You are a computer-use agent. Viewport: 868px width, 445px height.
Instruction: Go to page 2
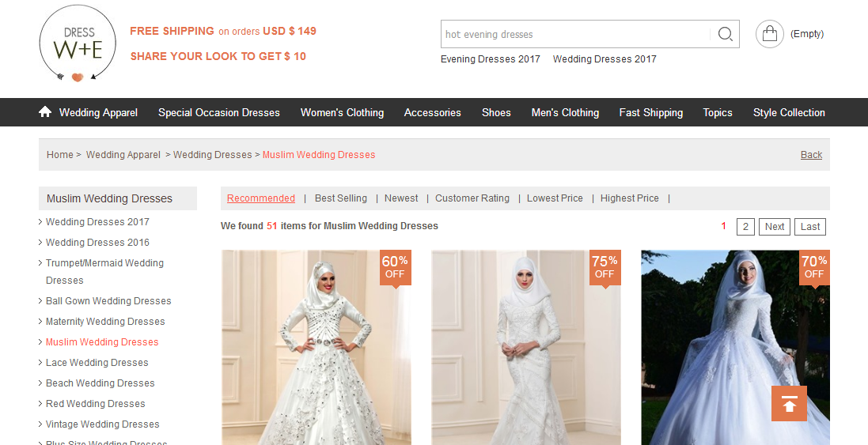pyautogui.click(x=745, y=227)
